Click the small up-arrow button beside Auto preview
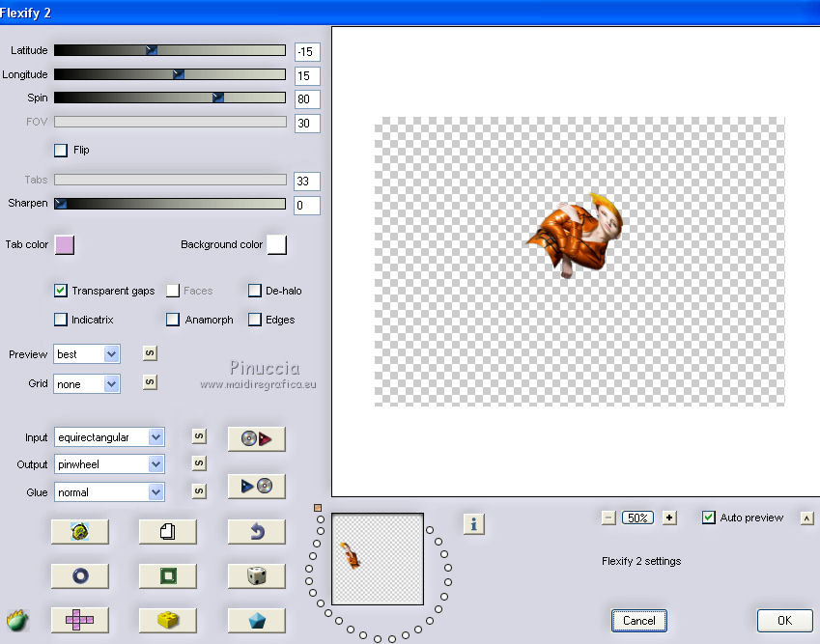 [x=806, y=518]
